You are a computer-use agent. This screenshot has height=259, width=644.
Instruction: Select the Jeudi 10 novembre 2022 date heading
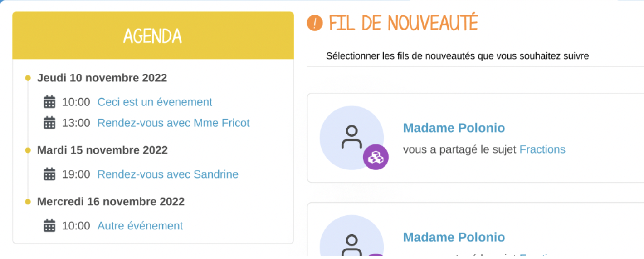tap(102, 78)
